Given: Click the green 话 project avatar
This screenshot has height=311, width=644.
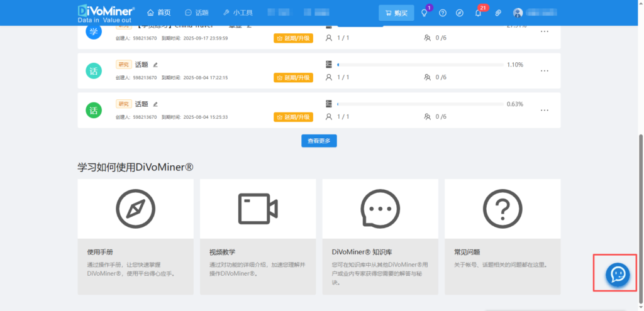Looking at the screenshot, I should coord(93,111).
